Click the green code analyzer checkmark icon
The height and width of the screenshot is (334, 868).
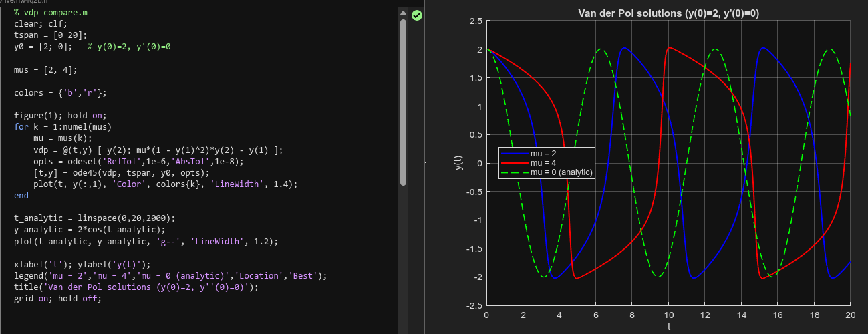coord(417,15)
